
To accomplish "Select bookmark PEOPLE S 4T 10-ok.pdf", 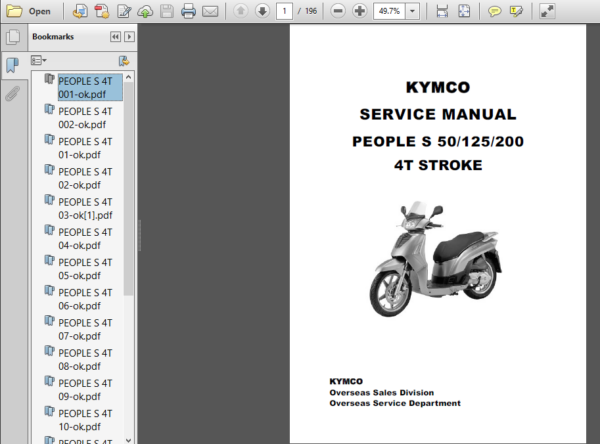I will [85, 420].
